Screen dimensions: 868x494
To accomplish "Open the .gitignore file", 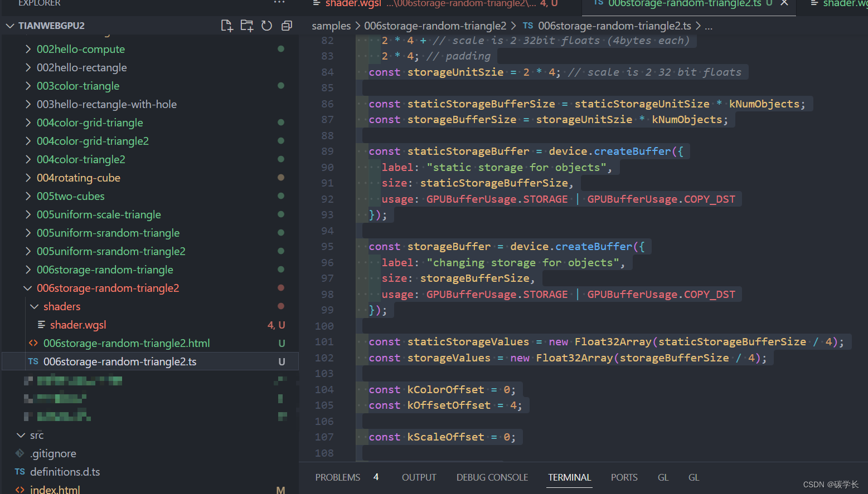I will [x=53, y=453].
